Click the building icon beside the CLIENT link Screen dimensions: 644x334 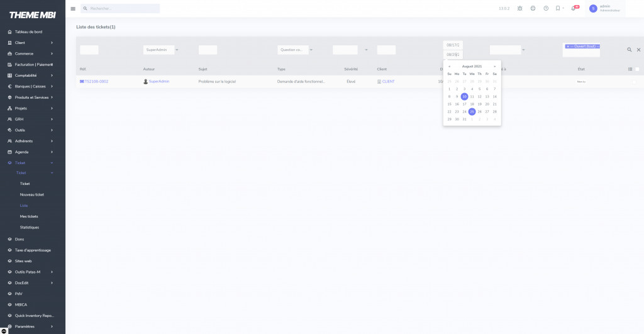pyautogui.click(x=379, y=81)
